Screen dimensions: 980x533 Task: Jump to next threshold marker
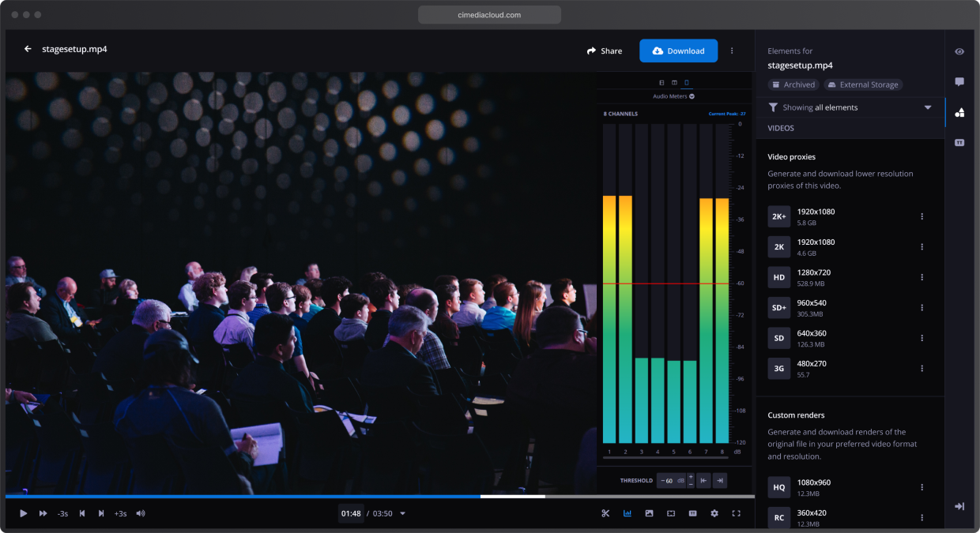[719, 480]
